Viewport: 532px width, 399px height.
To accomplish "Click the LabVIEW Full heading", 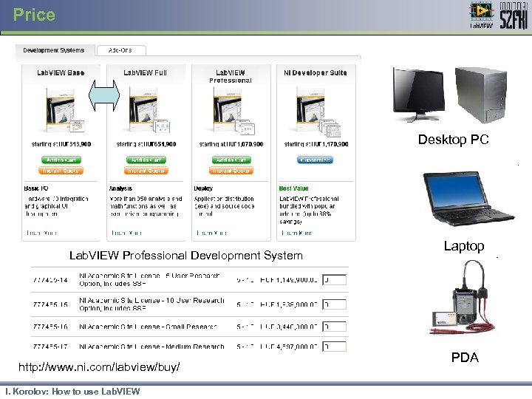I will (146, 72).
